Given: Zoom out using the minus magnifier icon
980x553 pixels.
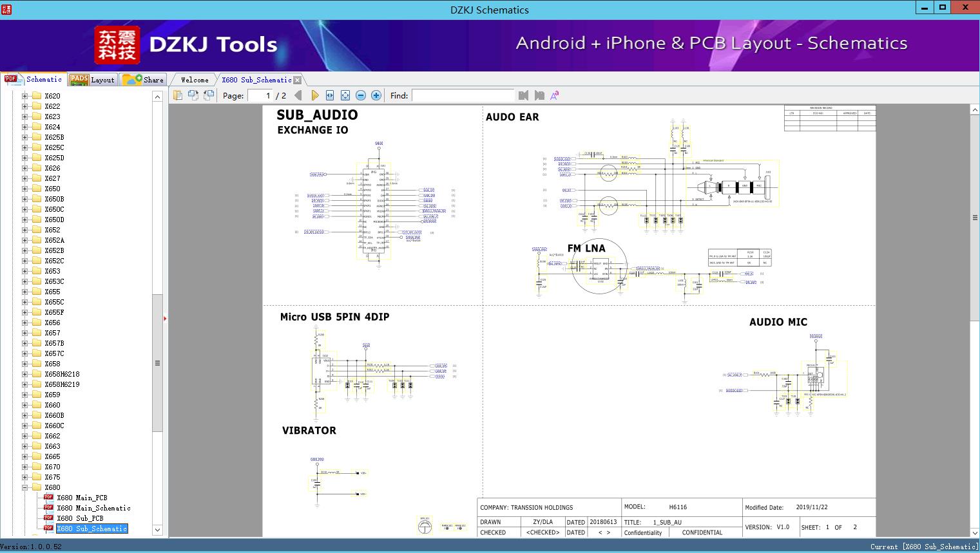Looking at the screenshot, I should [360, 95].
